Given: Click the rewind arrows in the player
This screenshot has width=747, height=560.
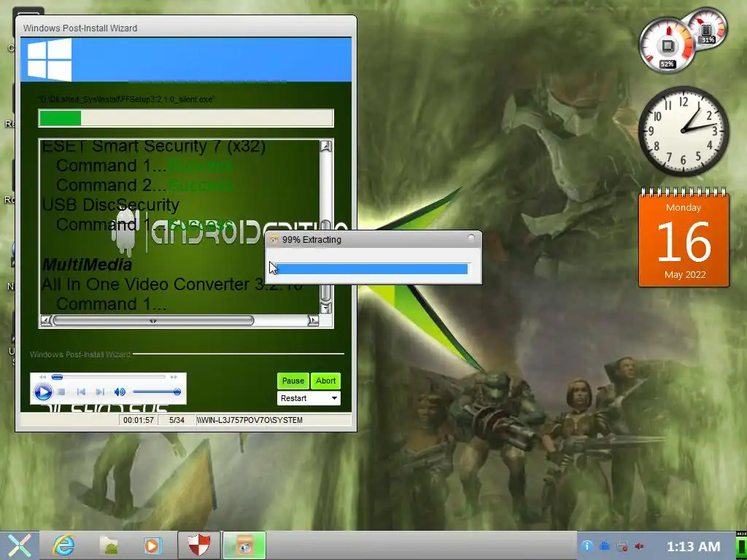Looking at the screenshot, I should tap(43, 377).
